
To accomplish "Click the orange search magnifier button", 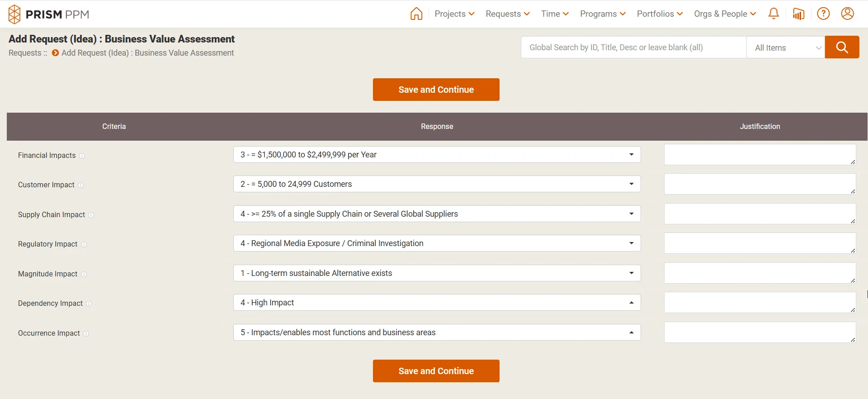I will [x=842, y=47].
